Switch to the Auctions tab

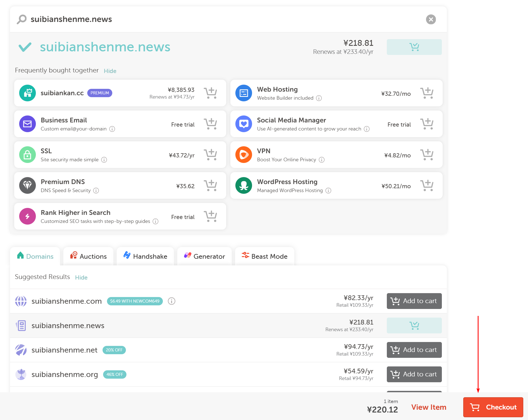coord(88,256)
